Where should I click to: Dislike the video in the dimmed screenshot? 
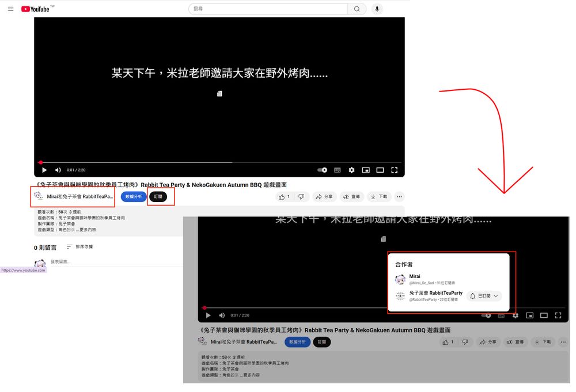pos(465,342)
